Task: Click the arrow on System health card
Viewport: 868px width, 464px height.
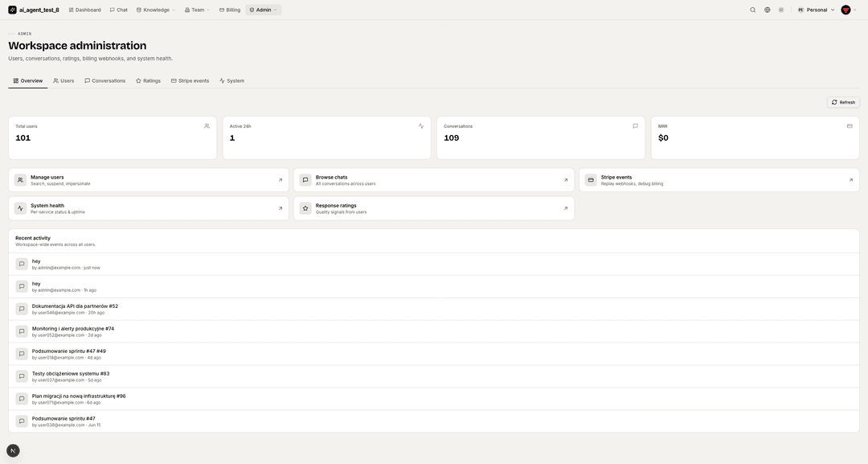Action: [x=280, y=208]
